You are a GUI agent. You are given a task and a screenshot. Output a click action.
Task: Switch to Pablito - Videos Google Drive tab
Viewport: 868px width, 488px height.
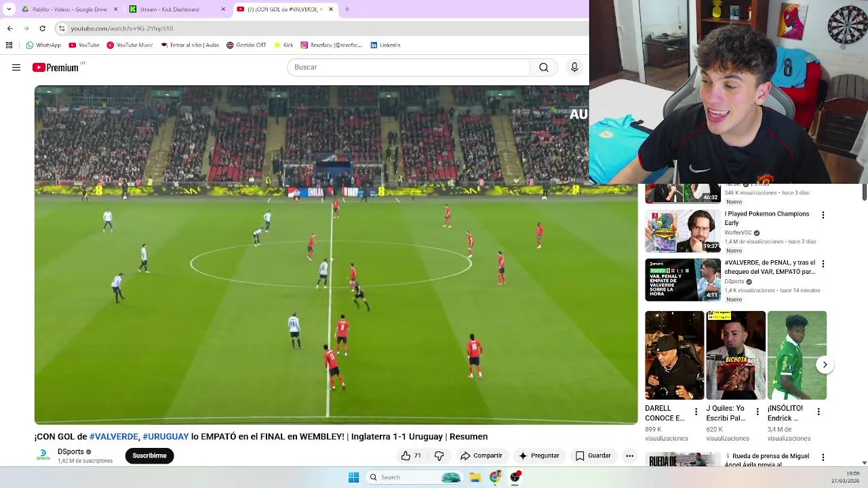point(70,9)
